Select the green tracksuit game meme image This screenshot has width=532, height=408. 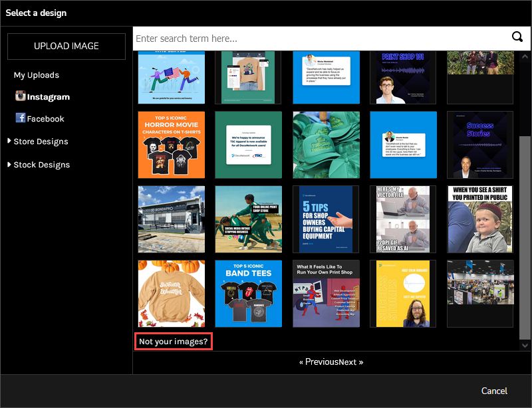[x=248, y=219]
